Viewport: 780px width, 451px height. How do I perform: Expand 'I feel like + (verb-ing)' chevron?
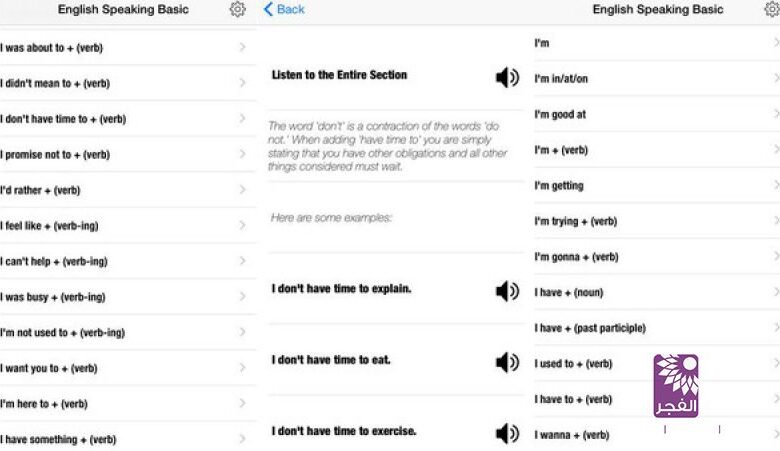pos(243,226)
